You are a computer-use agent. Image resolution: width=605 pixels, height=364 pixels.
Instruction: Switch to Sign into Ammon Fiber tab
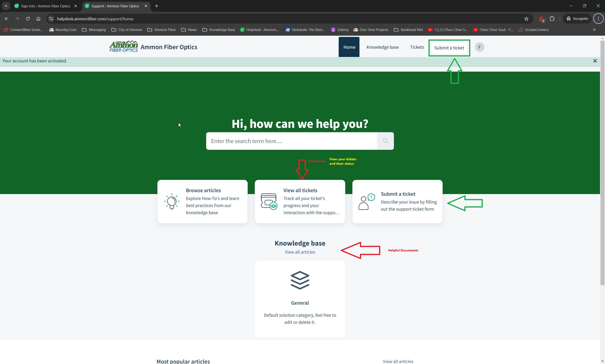pyautogui.click(x=45, y=6)
